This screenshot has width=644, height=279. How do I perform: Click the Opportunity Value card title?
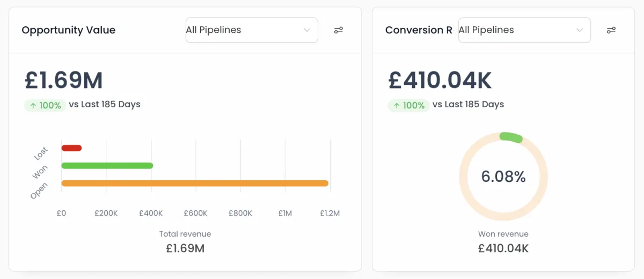69,30
